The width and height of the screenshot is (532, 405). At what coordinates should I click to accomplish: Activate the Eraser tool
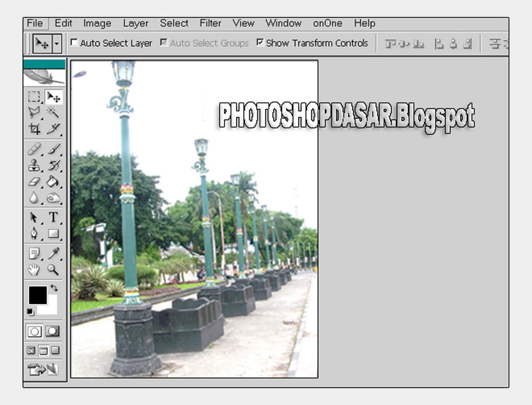click(x=34, y=182)
